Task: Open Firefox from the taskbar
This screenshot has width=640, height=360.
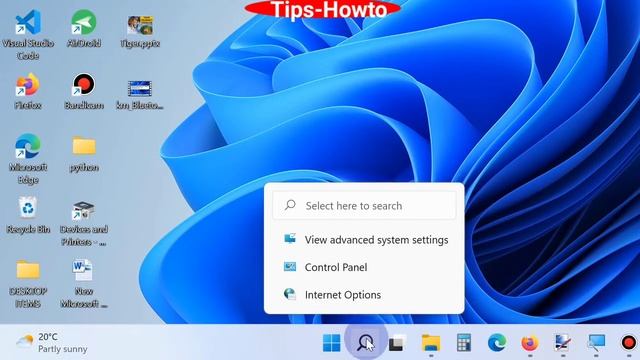Action: 530,342
